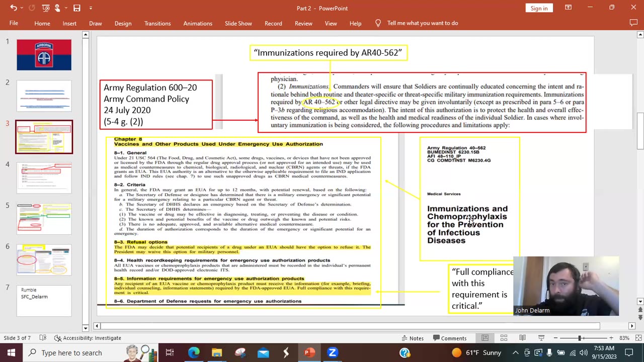644x362 pixels.
Task: Switch to the Insert ribbon tab
Action: pyautogui.click(x=69, y=23)
